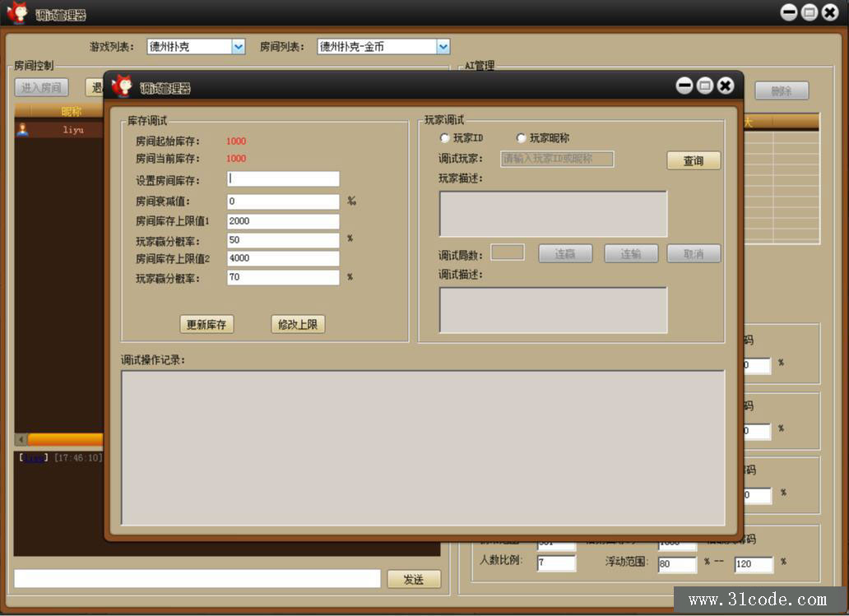Expand the 房间列表 dropdown arrow

[x=443, y=47]
